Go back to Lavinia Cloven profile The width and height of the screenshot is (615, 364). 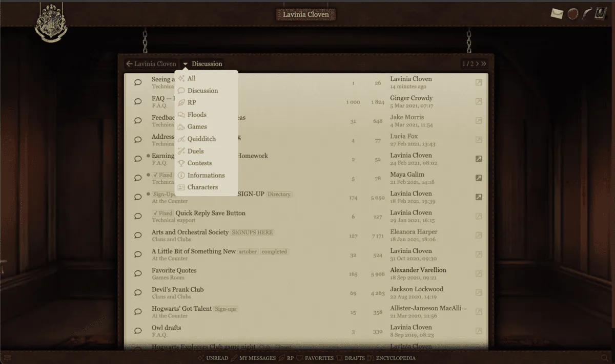[151, 64]
